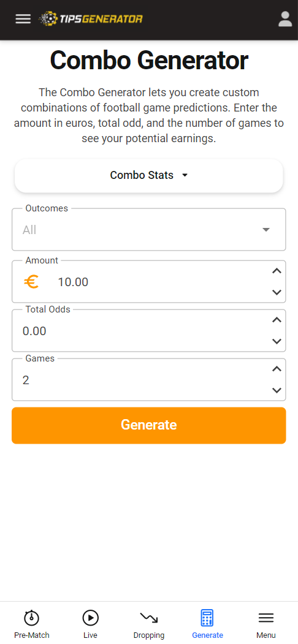Decrease Total Odds with down arrow

tap(277, 341)
